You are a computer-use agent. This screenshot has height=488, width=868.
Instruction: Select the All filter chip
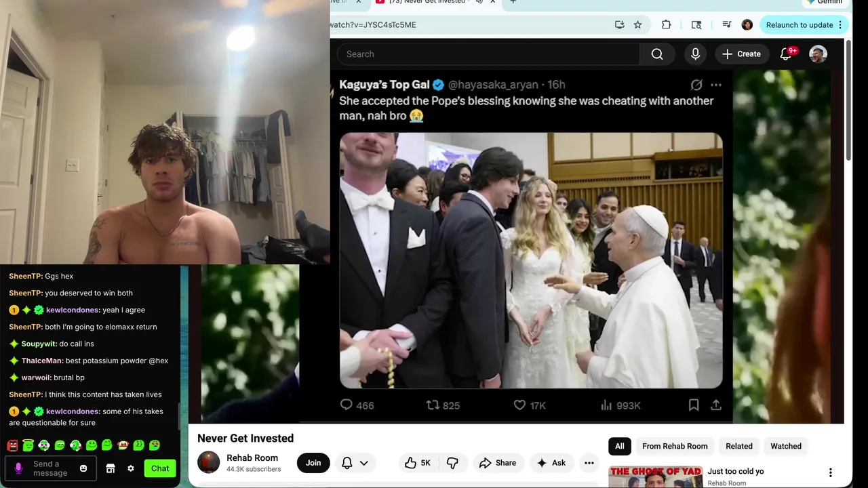point(620,446)
